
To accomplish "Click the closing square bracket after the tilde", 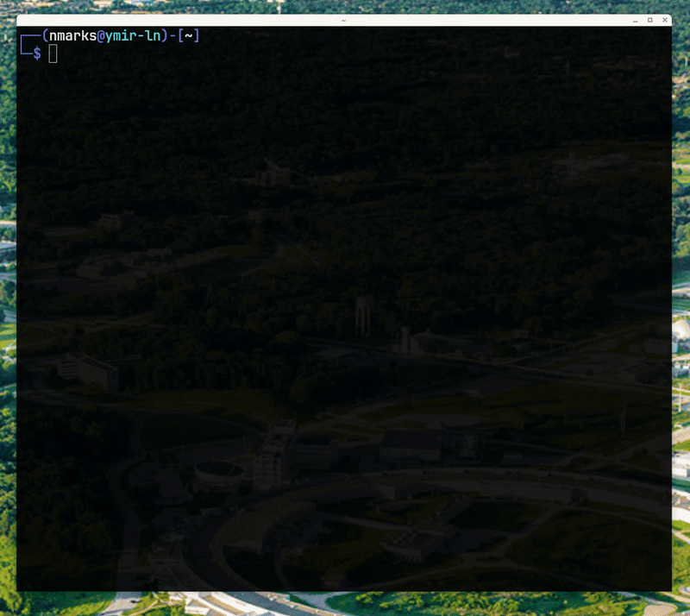I will [198, 35].
